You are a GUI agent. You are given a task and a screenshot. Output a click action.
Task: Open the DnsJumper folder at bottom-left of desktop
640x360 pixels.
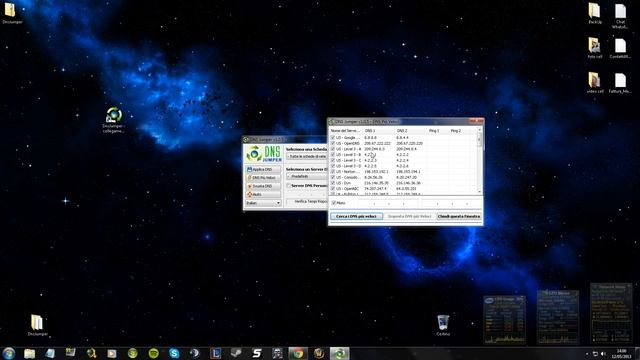[x=37, y=325]
